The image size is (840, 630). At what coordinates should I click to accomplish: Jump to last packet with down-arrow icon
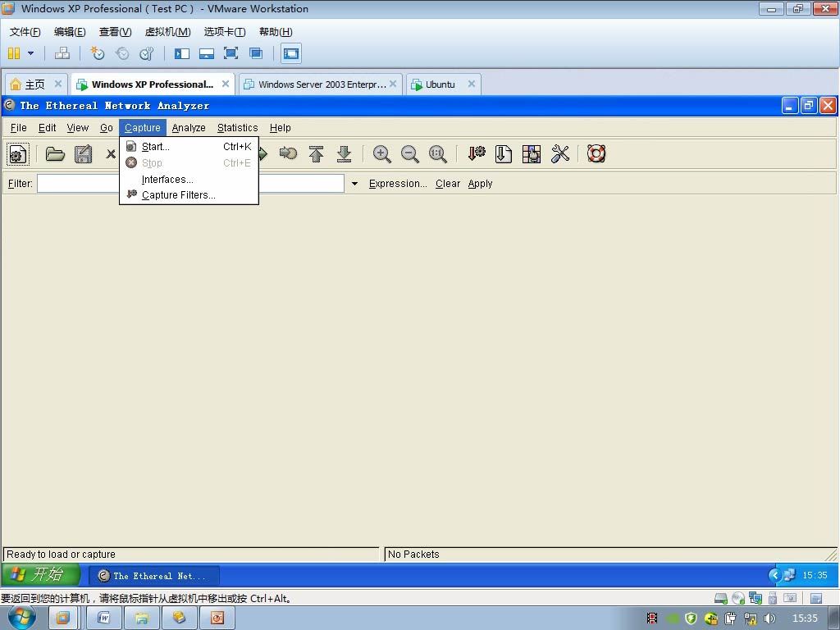coord(344,154)
